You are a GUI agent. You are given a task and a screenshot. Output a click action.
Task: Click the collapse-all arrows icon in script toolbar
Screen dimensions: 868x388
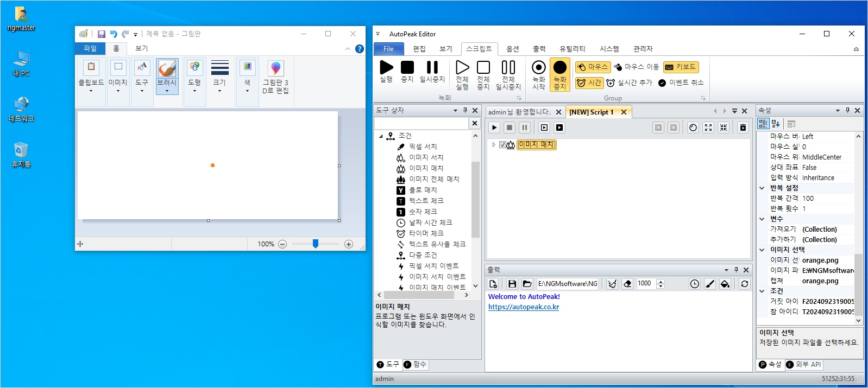724,128
